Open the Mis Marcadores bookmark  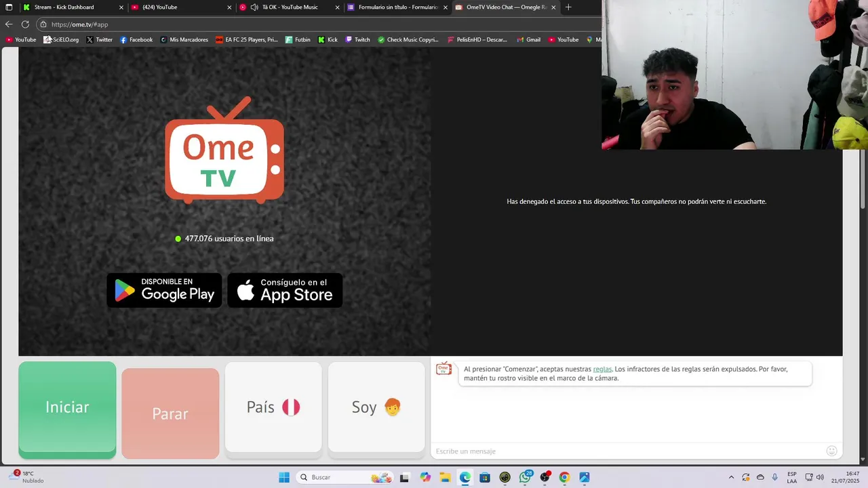(x=184, y=39)
